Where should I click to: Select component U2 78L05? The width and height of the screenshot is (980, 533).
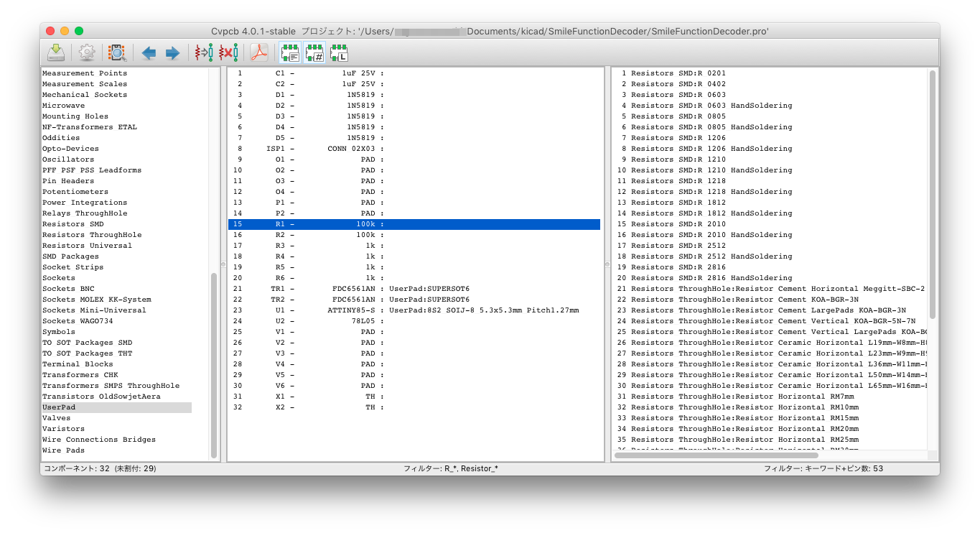(x=414, y=321)
